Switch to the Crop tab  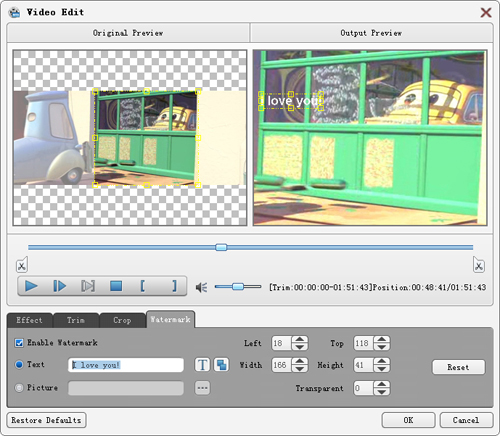coord(122,320)
